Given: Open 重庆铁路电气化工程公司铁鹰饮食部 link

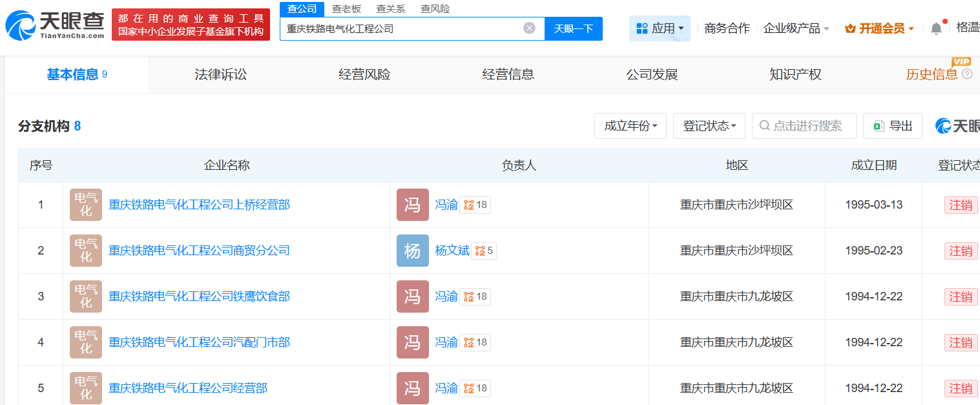Looking at the screenshot, I should click(x=199, y=296).
